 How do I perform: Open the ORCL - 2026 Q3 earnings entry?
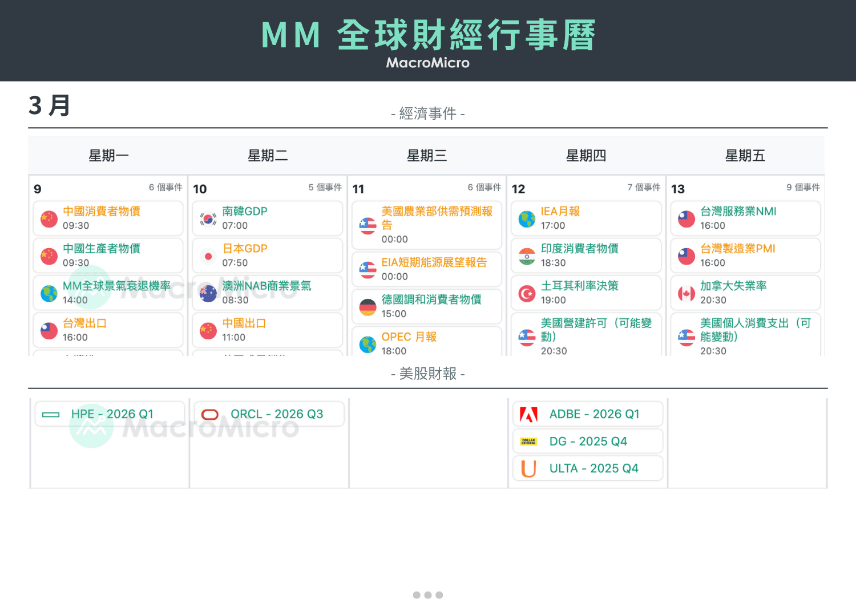click(269, 414)
